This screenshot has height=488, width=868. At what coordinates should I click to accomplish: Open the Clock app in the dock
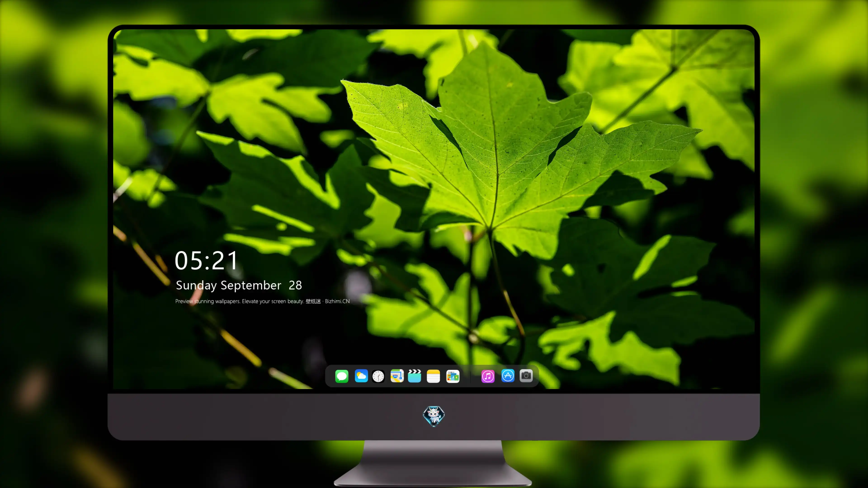click(x=378, y=376)
